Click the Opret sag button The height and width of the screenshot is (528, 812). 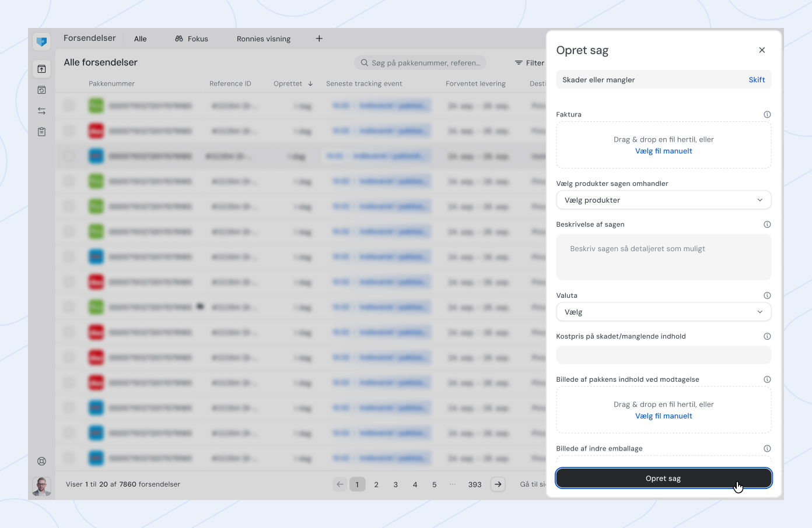click(x=664, y=478)
